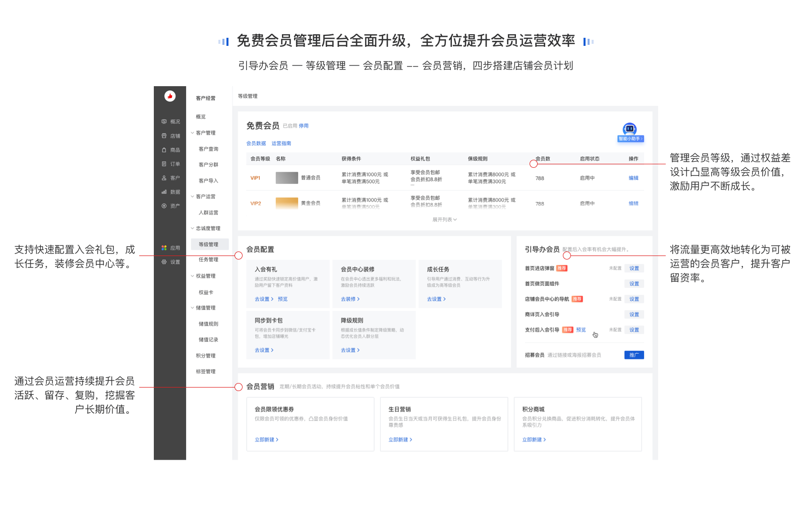Click 去设置 under 降级规则
Screen dimensions: 812x511
coord(351,350)
